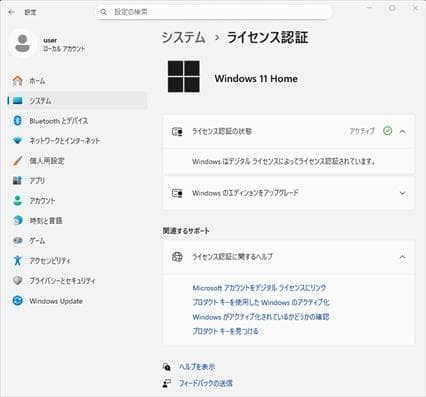This screenshot has width=426, height=397.
Task: Click the back arrow in Settings header
Action: [11, 12]
